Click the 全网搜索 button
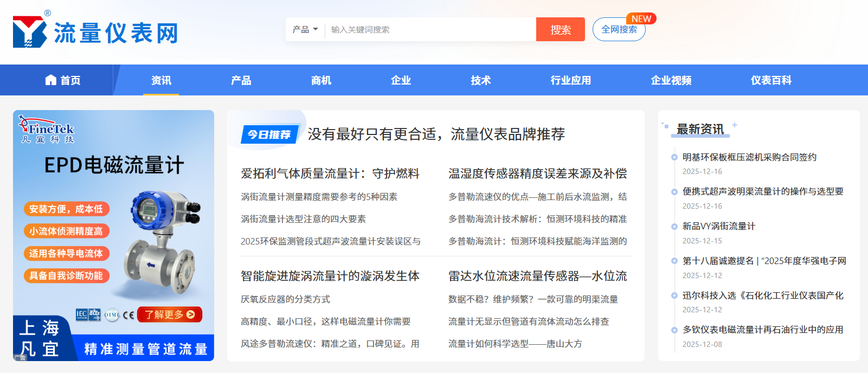 tap(619, 30)
